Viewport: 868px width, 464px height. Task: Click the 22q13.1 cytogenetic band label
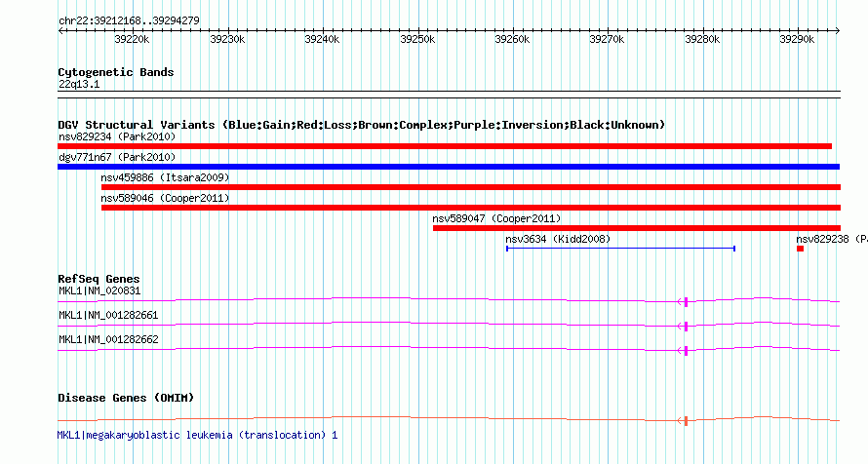(x=79, y=84)
